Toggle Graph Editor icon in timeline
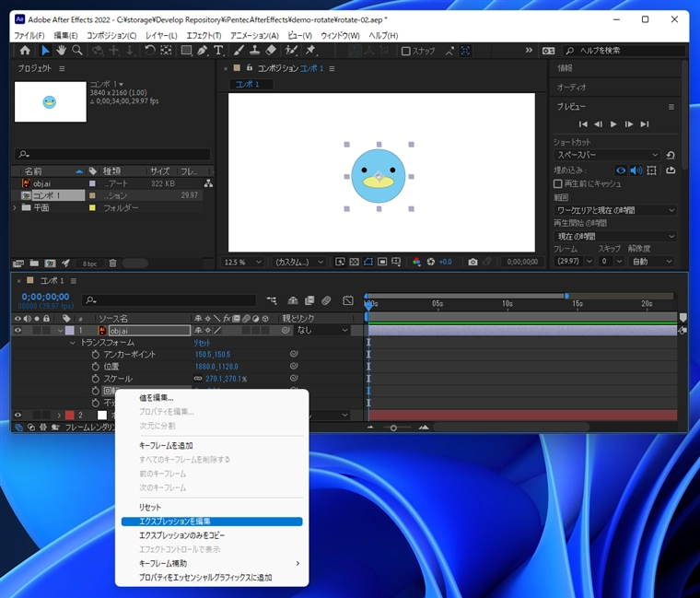Image resolution: width=700 pixels, height=598 pixels. click(348, 300)
